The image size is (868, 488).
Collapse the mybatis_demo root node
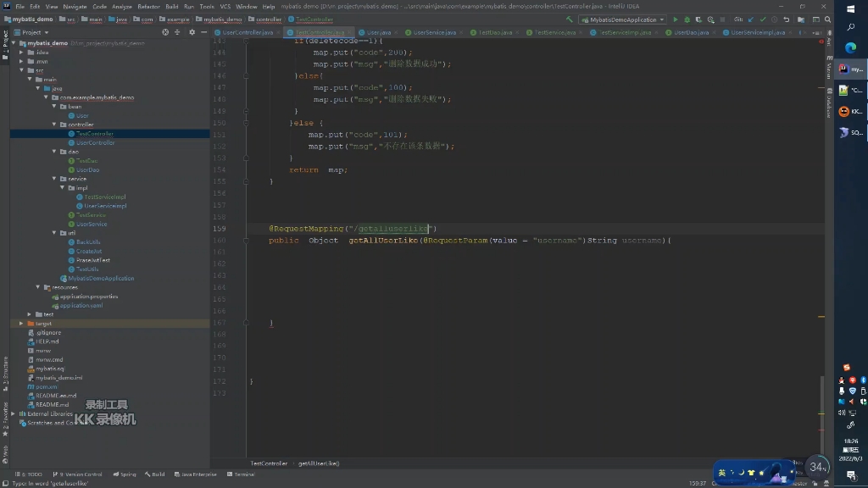pos(14,43)
